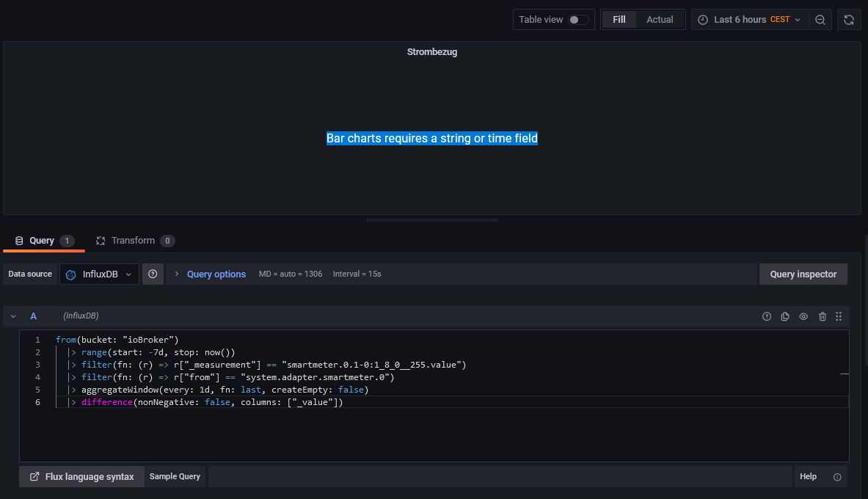Open the Flux language syntax link
868x499 pixels.
coord(81,477)
